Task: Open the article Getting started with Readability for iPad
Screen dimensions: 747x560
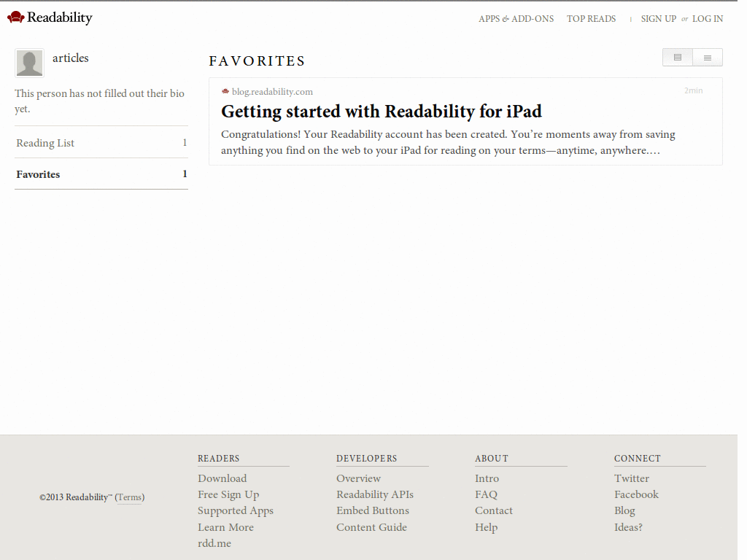Action: (x=382, y=112)
